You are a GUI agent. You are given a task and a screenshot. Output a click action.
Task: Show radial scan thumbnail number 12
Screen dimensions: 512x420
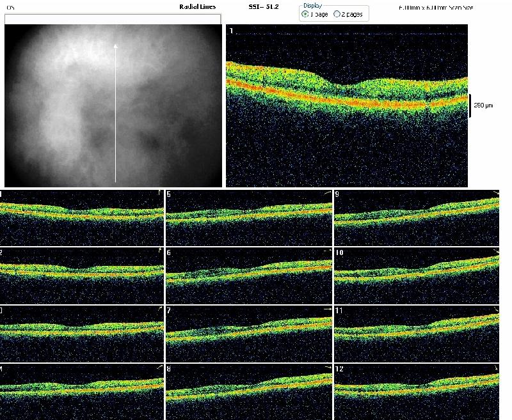[x=417, y=391]
